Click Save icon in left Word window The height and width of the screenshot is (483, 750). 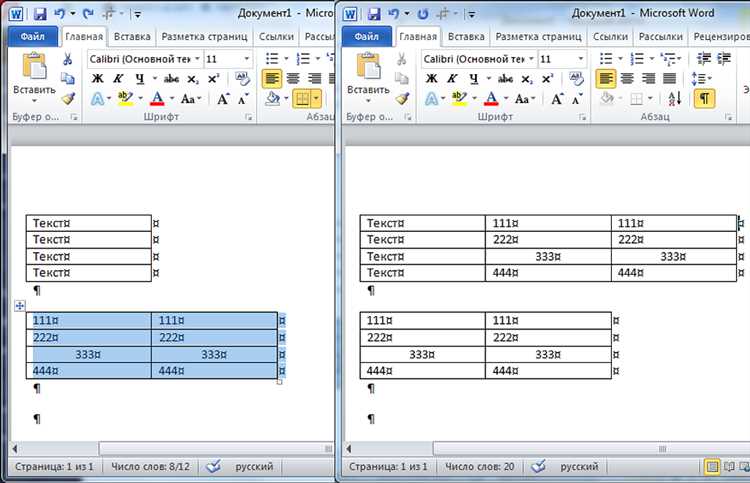click(40, 14)
